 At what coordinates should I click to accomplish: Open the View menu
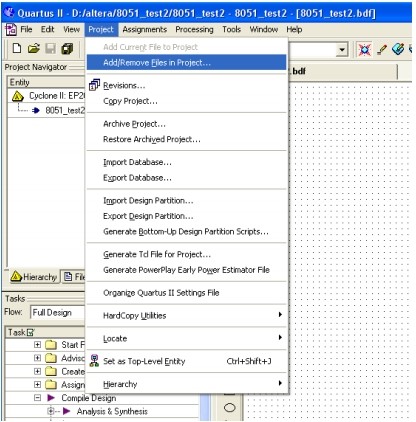pyautogui.click(x=71, y=30)
